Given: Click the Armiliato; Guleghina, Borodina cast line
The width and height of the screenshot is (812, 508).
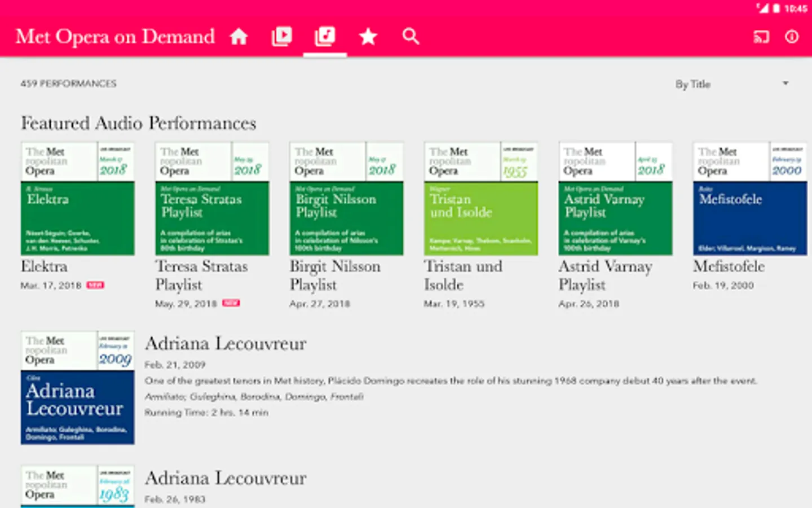Looking at the screenshot, I should [254, 397].
